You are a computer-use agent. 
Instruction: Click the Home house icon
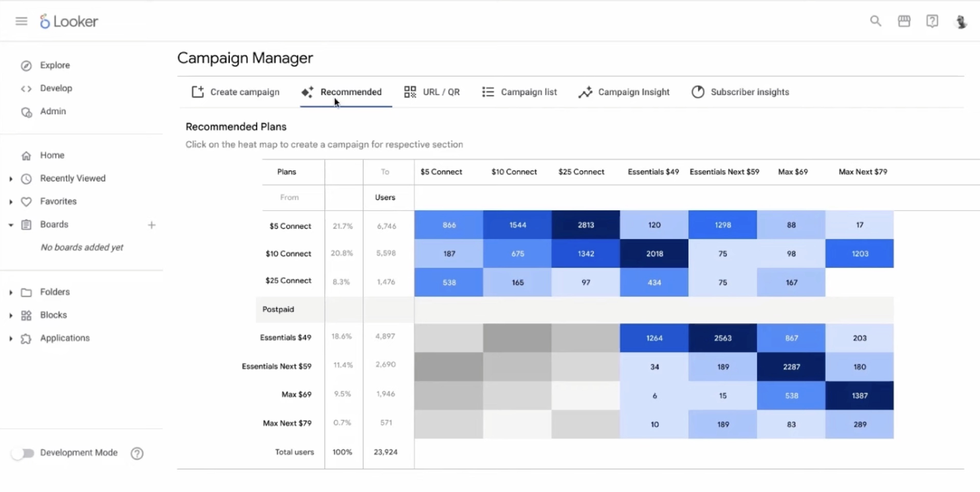[26, 156]
